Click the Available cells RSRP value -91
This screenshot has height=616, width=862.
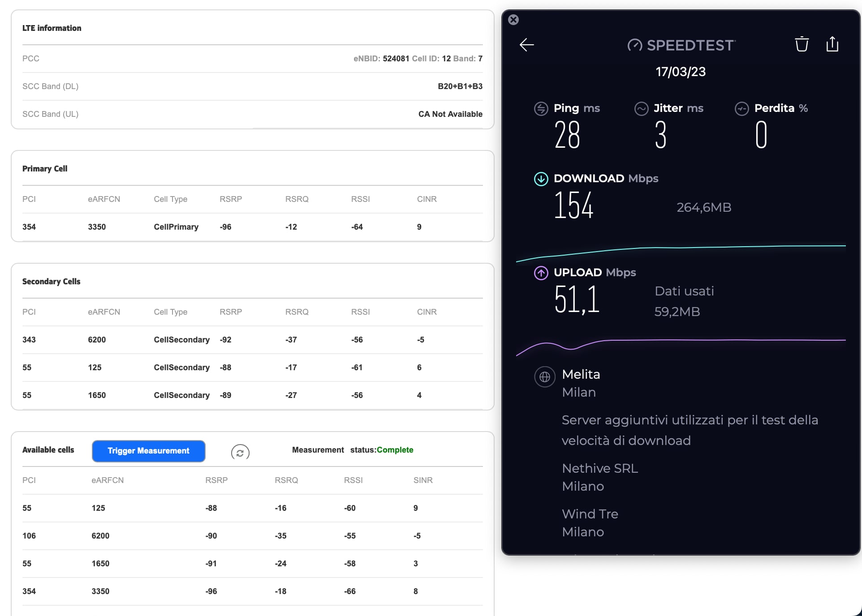(211, 564)
